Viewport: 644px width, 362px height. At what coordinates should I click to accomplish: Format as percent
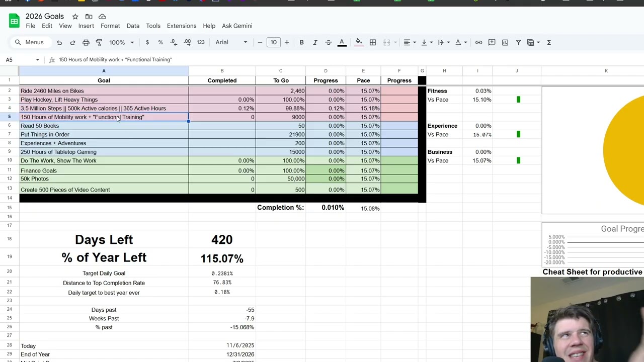160,42
